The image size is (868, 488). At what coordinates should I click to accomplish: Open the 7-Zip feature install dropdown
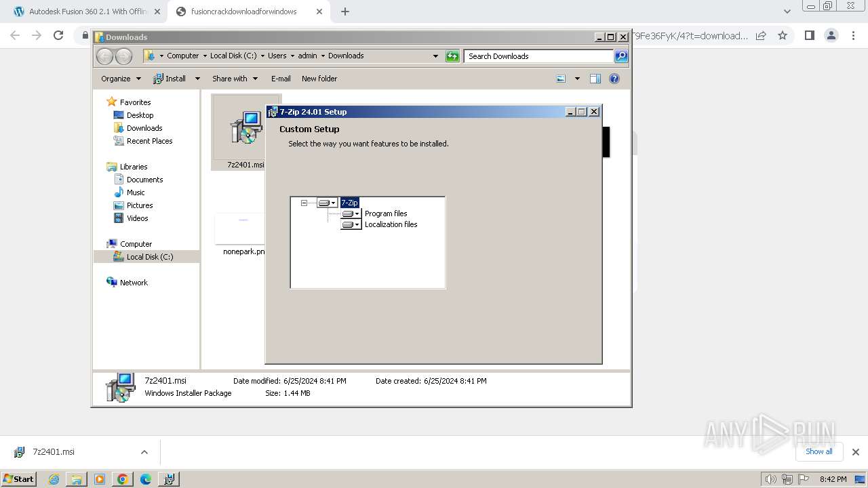click(327, 203)
